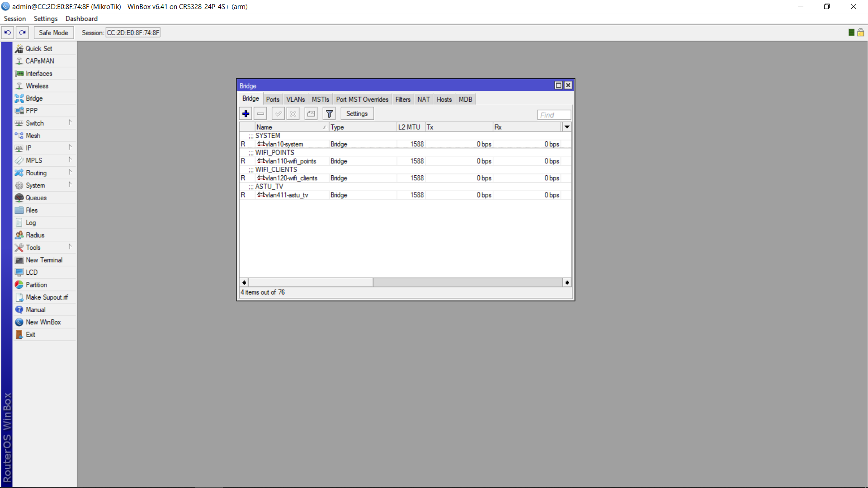Open the Settings menu
This screenshot has width=868, height=488.
tap(46, 19)
